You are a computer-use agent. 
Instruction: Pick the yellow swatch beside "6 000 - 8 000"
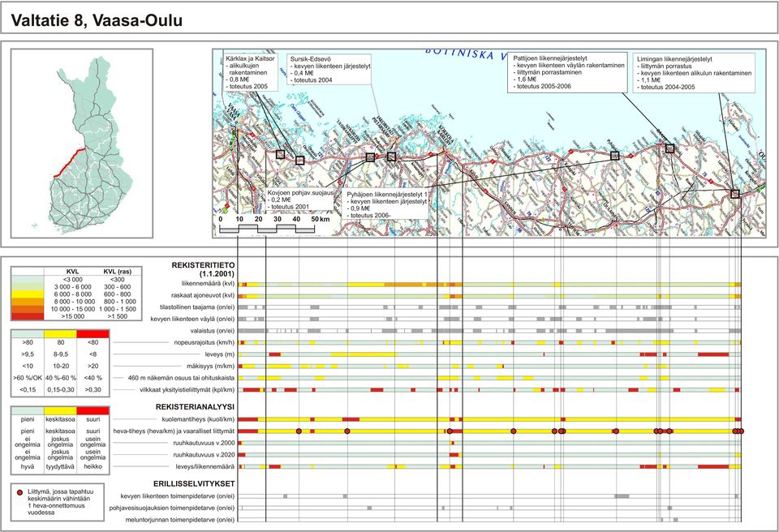click(28, 294)
